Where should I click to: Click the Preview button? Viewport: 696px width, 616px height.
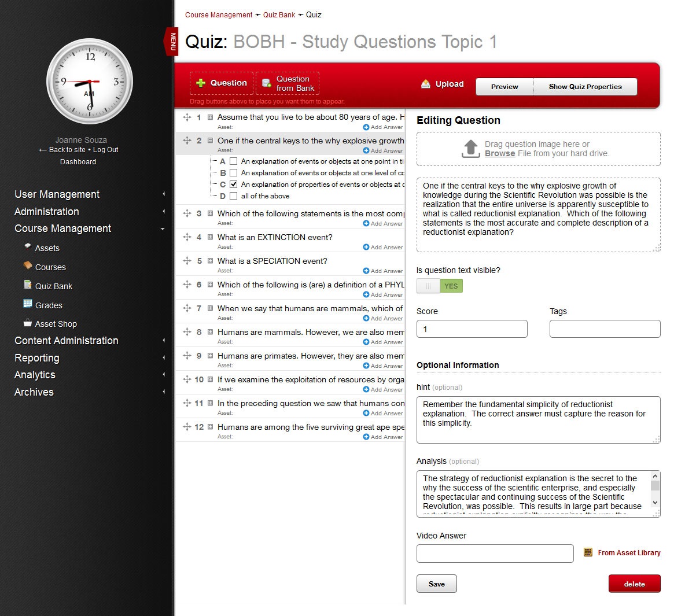504,87
